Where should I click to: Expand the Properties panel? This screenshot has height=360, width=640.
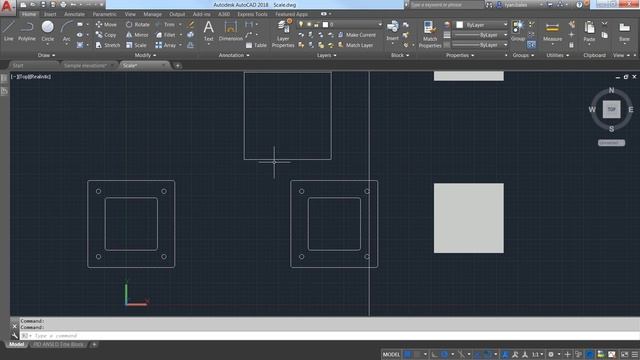click(x=460, y=55)
